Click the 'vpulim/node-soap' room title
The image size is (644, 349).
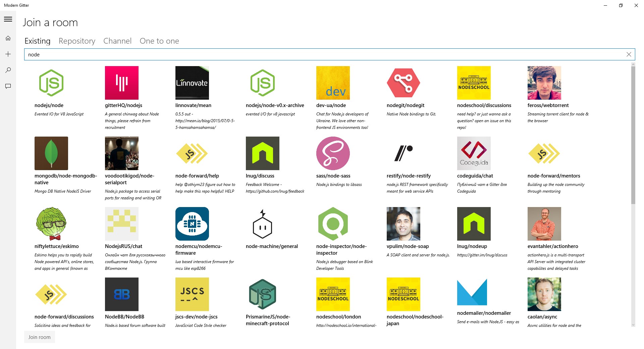[x=408, y=246]
